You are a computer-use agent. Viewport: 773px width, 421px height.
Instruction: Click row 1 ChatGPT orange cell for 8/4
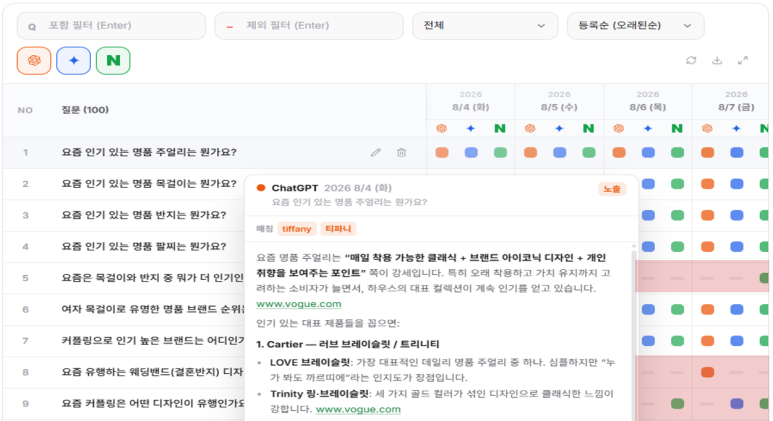(442, 152)
